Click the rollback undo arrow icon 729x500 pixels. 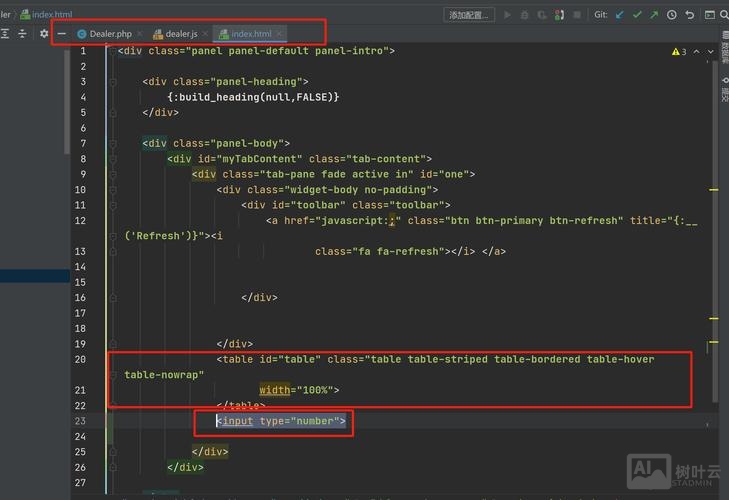(x=688, y=15)
